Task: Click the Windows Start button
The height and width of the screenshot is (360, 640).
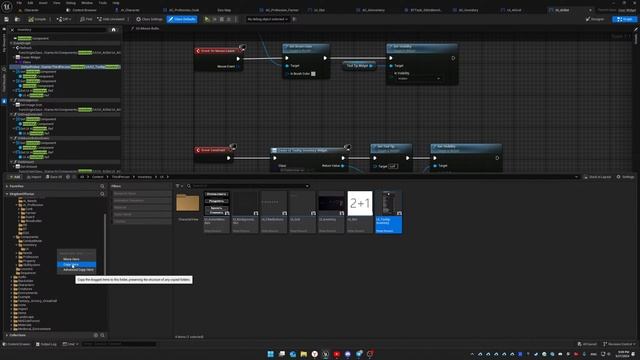Action: (270, 354)
